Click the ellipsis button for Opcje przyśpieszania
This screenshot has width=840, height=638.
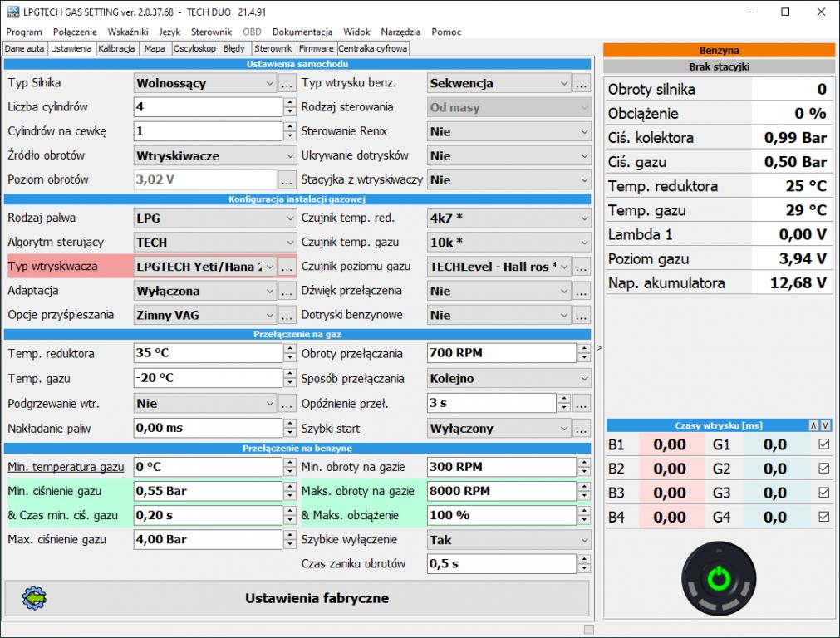(287, 315)
